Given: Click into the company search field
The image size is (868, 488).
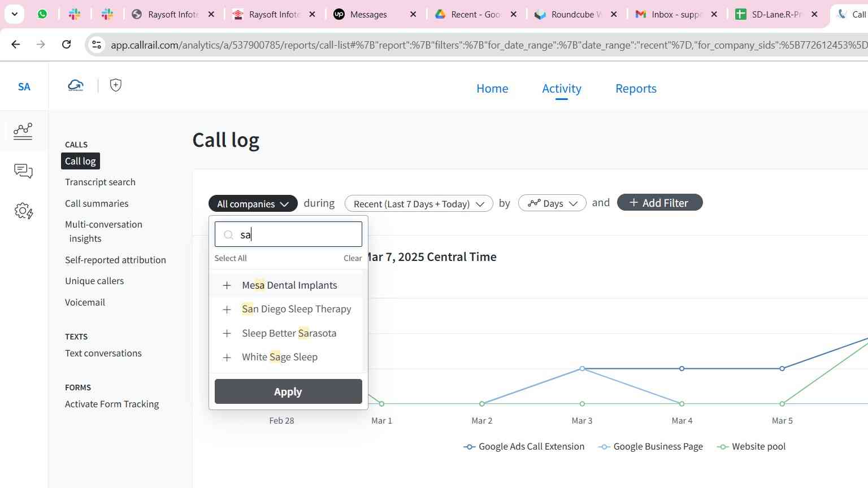Looking at the screenshot, I should coord(288,234).
